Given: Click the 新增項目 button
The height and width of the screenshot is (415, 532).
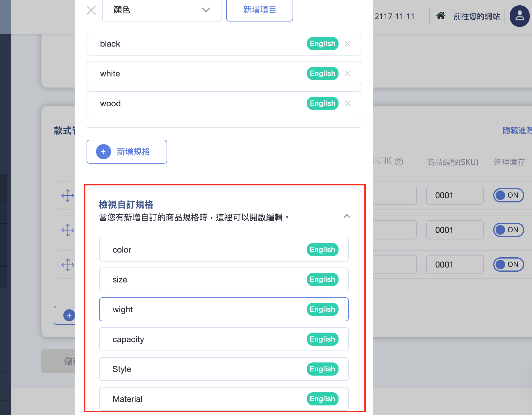Looking at the screenshot, I should click(x=260, y=10).
